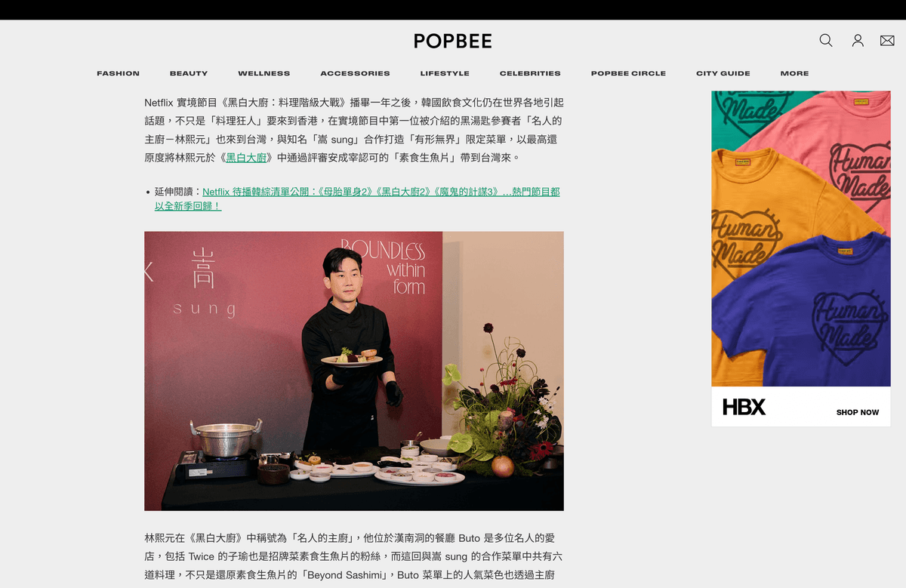
Task: Open the chef photo in the article
Action: click(354, 371)
